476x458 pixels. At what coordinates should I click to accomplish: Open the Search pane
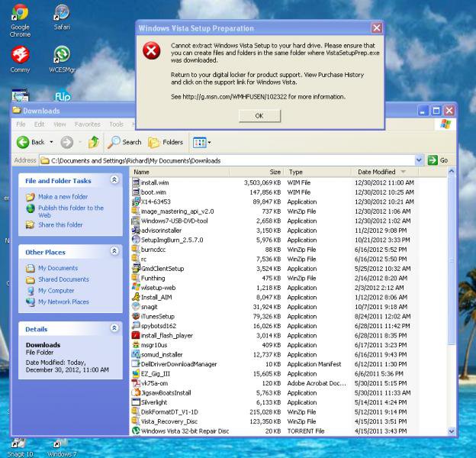coord(124,142)
